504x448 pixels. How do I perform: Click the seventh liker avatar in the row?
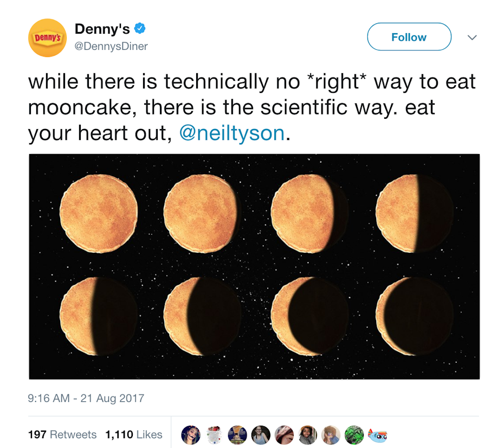331,434
